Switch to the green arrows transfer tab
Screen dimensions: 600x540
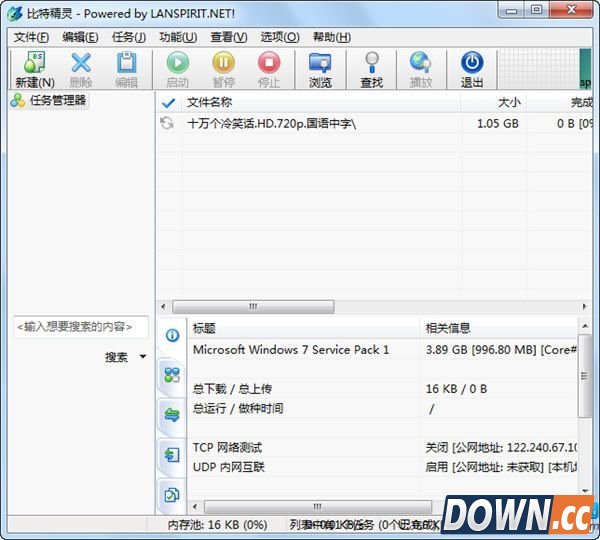(172, 415)
